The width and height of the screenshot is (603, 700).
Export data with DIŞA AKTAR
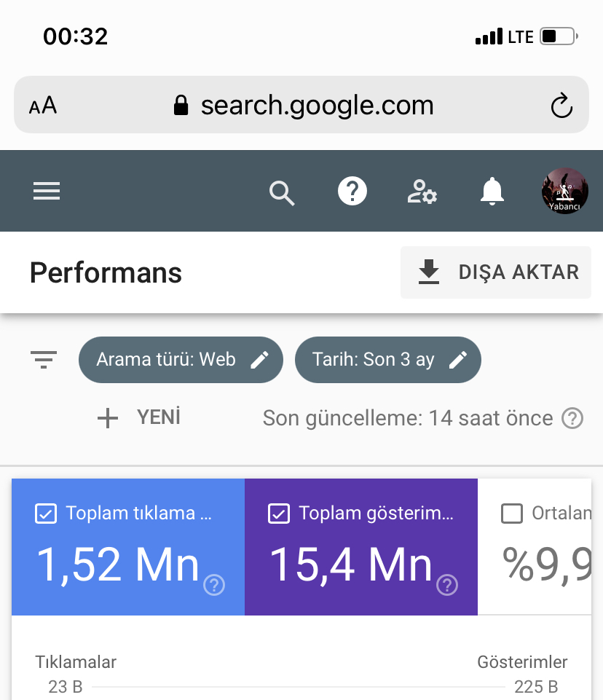point(496,272)
